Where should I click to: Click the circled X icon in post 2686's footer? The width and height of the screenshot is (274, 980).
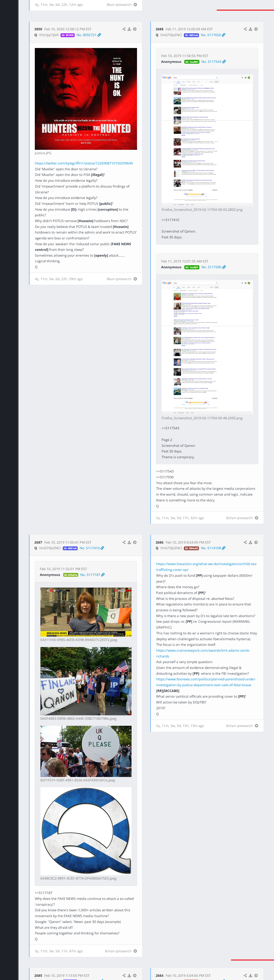point(256,726)
